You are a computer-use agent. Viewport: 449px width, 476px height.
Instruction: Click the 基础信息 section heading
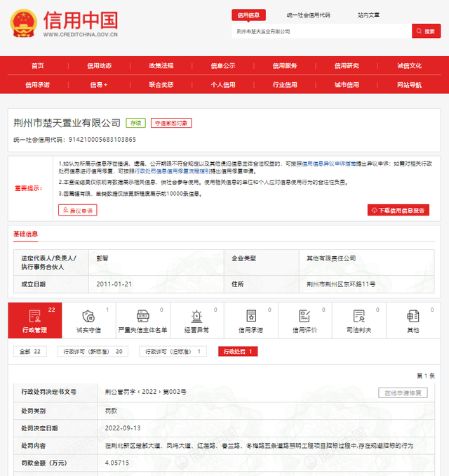click(x=25, y=234)
